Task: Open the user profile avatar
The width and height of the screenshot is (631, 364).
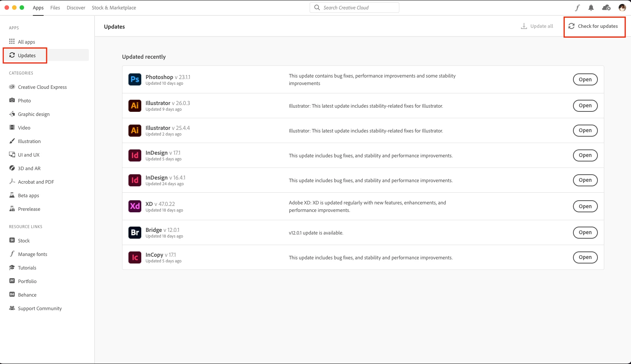Action: [622, 8]
